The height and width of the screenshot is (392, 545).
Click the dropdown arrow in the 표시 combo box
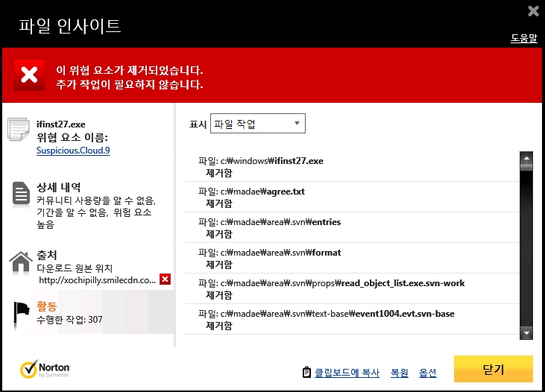(297, 124)
